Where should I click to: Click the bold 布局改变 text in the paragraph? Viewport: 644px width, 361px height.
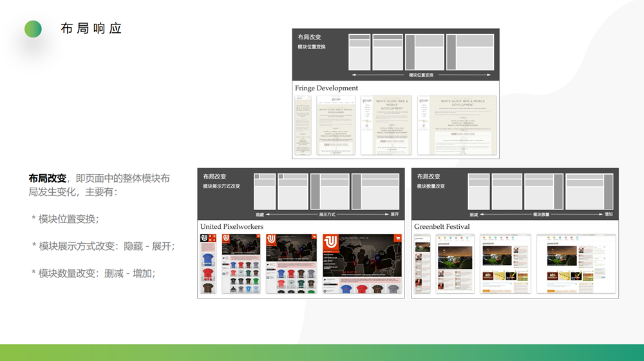(47, 179)
